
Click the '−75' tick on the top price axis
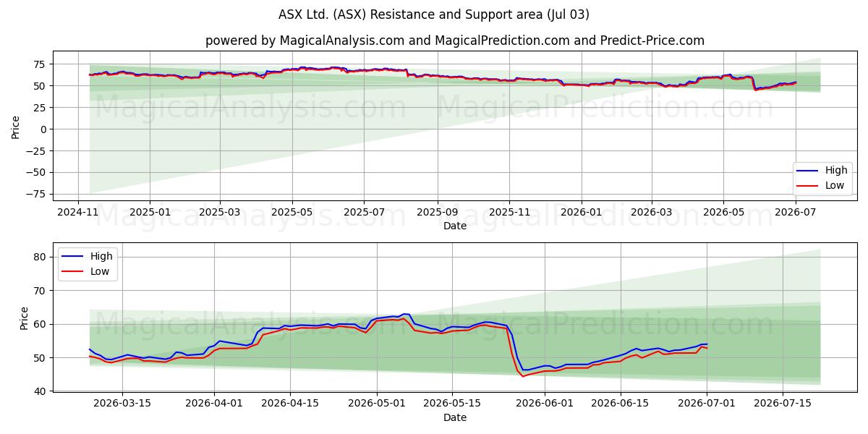(x=38, y=195)
